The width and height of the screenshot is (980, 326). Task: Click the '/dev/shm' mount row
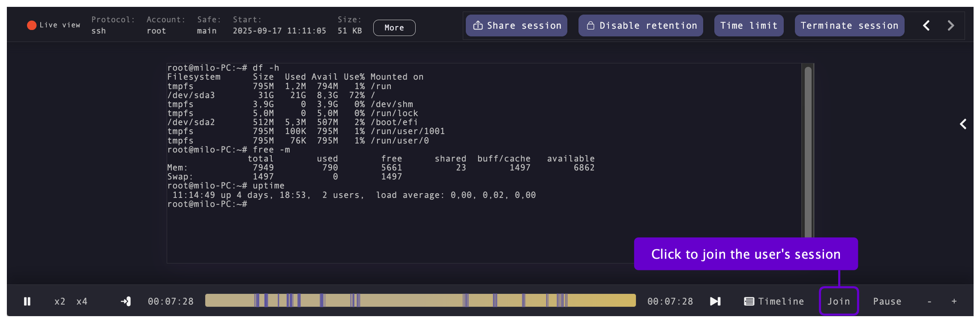290,105
